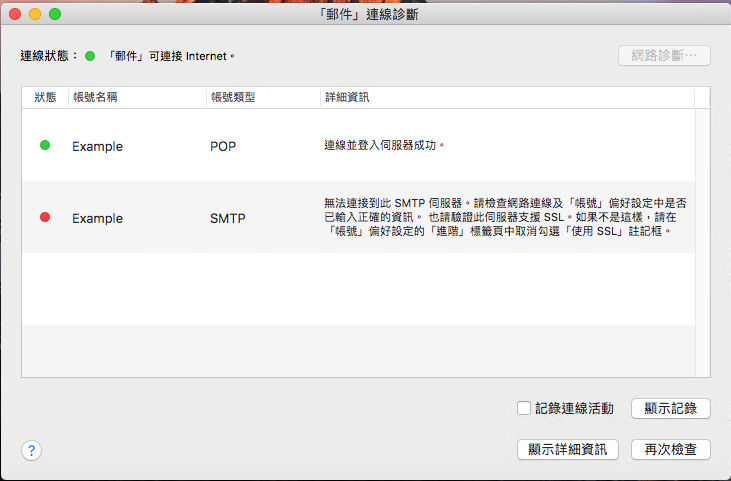The width and height of the screenshot is (731, 481).
Task: Click the POP login success message text
Action: 384,146
